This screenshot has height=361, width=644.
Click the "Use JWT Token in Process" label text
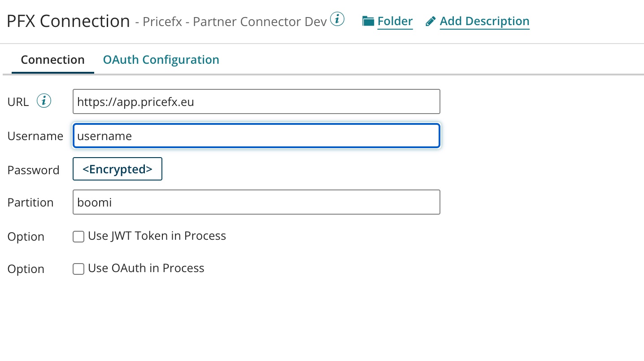(x=157, y=236)
